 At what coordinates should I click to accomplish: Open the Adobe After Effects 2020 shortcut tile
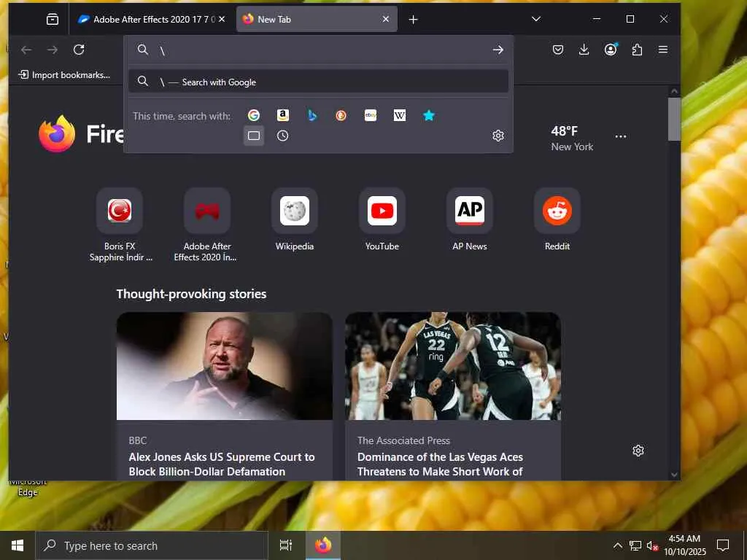click(x=207, y=211)
